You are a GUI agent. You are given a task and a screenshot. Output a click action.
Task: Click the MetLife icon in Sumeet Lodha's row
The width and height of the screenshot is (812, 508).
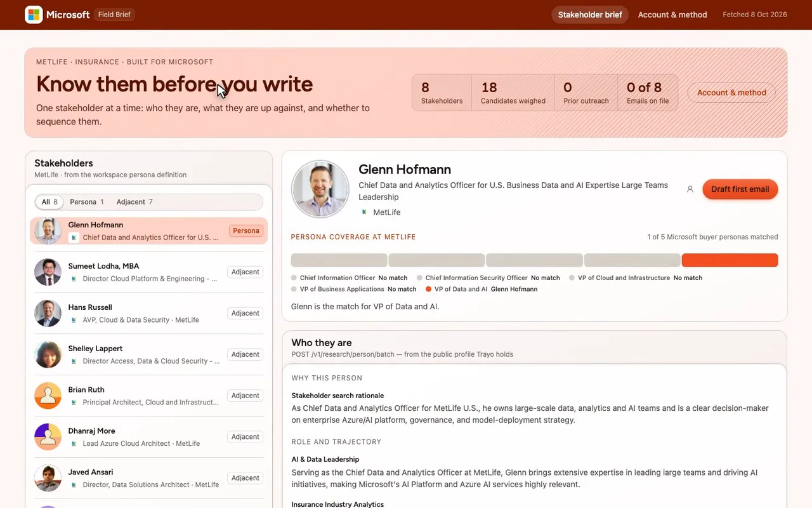pyautogui.click(x=74, y=279)
